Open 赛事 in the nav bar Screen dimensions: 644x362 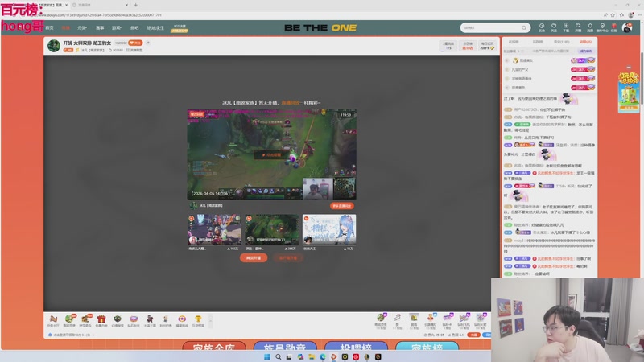point(100,28)
